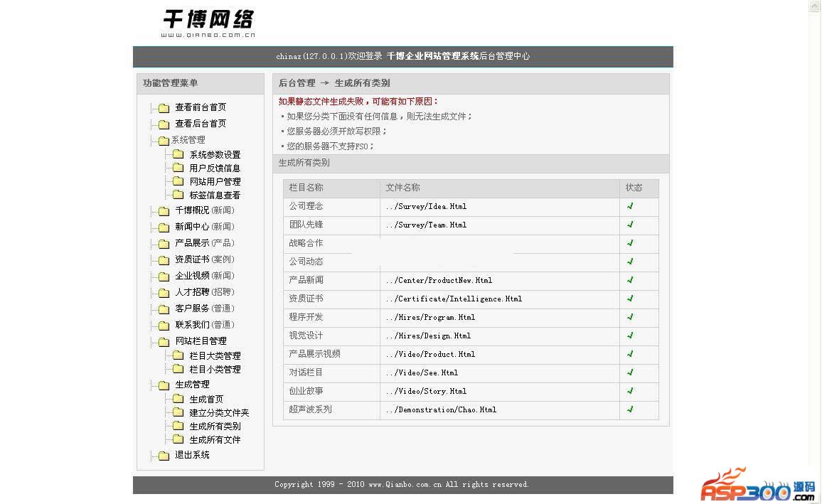This screenshot has width=822, height=504.
Task: Click the folder icon beside 栏目小类管理
Action: coord(178,369)
